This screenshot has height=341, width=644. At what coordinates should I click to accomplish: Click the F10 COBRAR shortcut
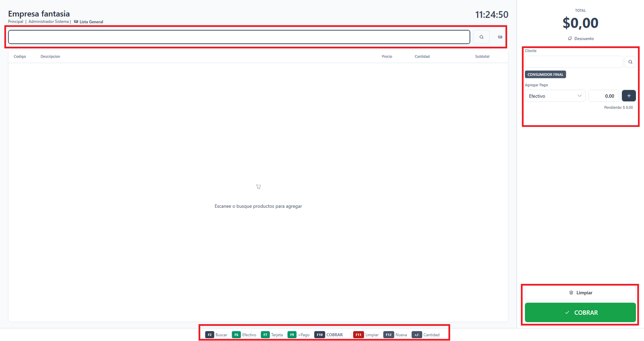tap(329, 335)
